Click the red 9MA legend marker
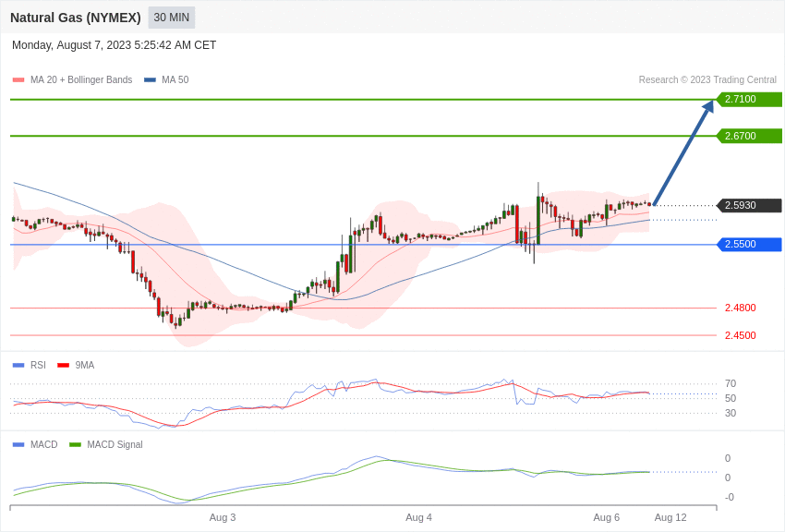The height and width of the screenshot is (532, 785). (x=63, y=366)
